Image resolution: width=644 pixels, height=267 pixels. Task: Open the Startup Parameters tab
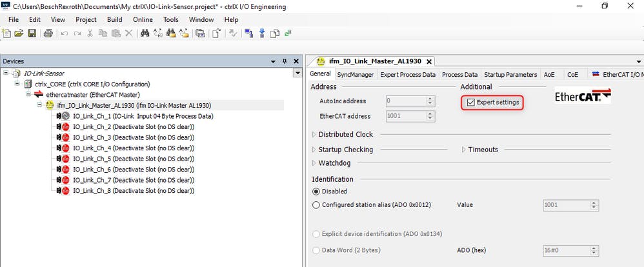[x=510, y=75]
